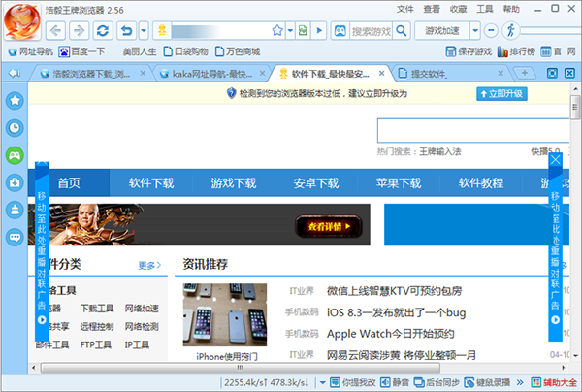
Task: Open the 工具 menu
Action: click(485, 9)
